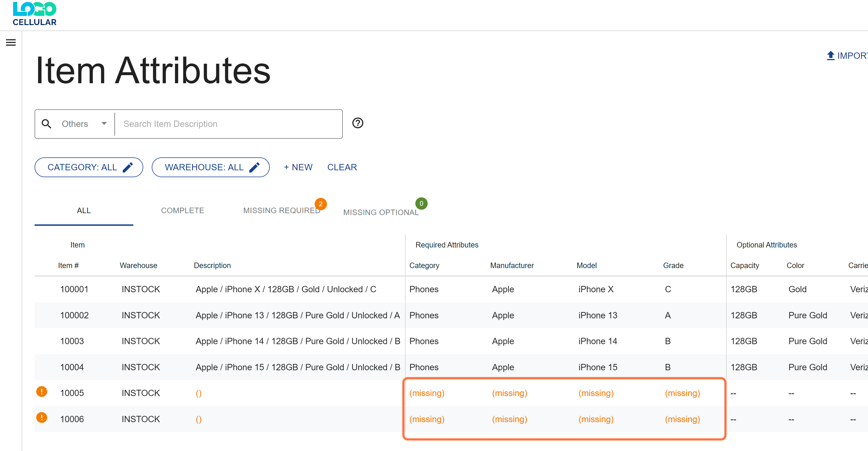Switch to the ALL tab
868x451 pixels.
(x=84, y=210)
